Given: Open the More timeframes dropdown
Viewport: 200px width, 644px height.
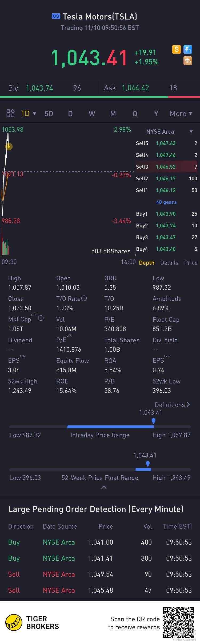Looking at the screenshot, I should tap(181, 113).
